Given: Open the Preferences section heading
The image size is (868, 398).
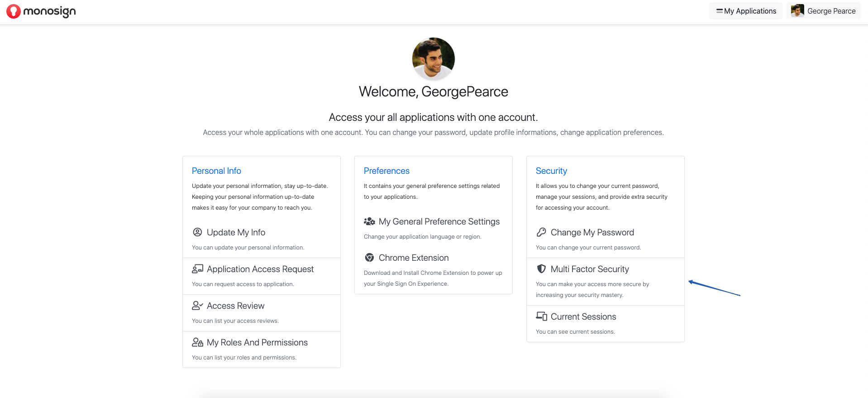Looking at the screenshot, I should [x=386, y=171].
